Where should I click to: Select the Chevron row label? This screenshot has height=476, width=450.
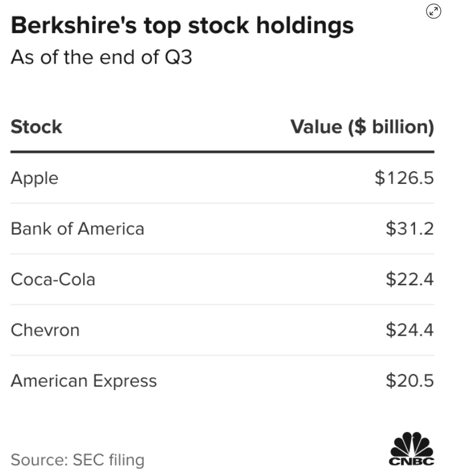click(x=45, y=330)
